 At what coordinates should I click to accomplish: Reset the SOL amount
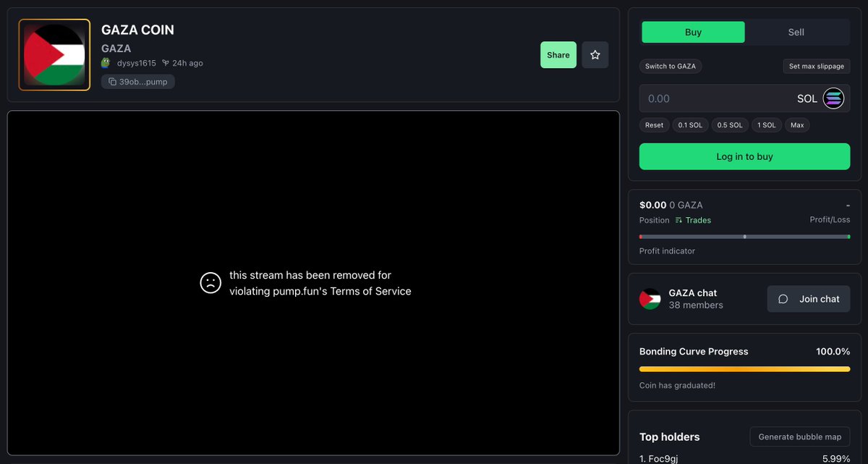pyautogui.click(x=654, y=125)
